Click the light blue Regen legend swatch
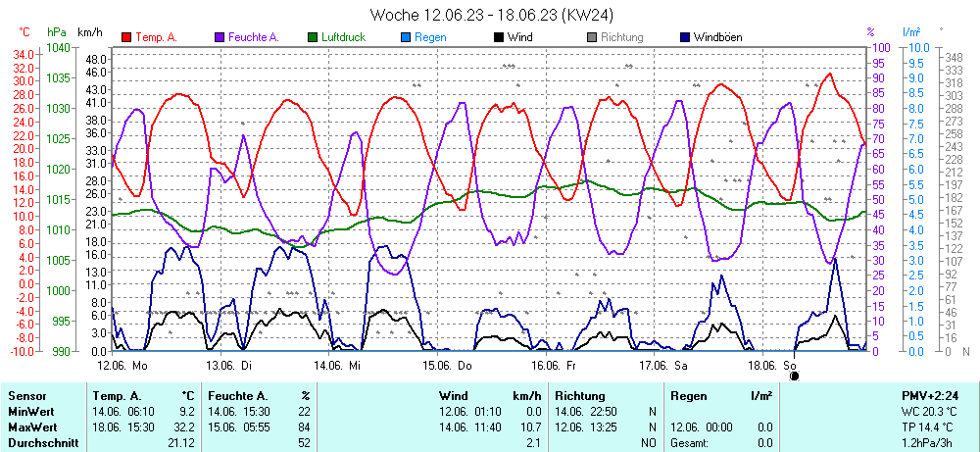The height and width of the screenshot is (452, 980). (406, 37)
